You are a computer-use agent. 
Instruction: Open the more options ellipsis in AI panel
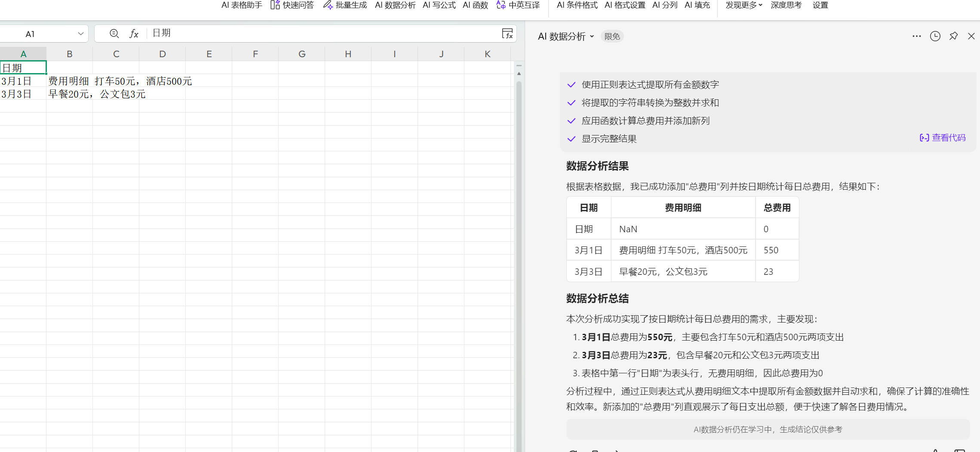(x=916, y=36)
